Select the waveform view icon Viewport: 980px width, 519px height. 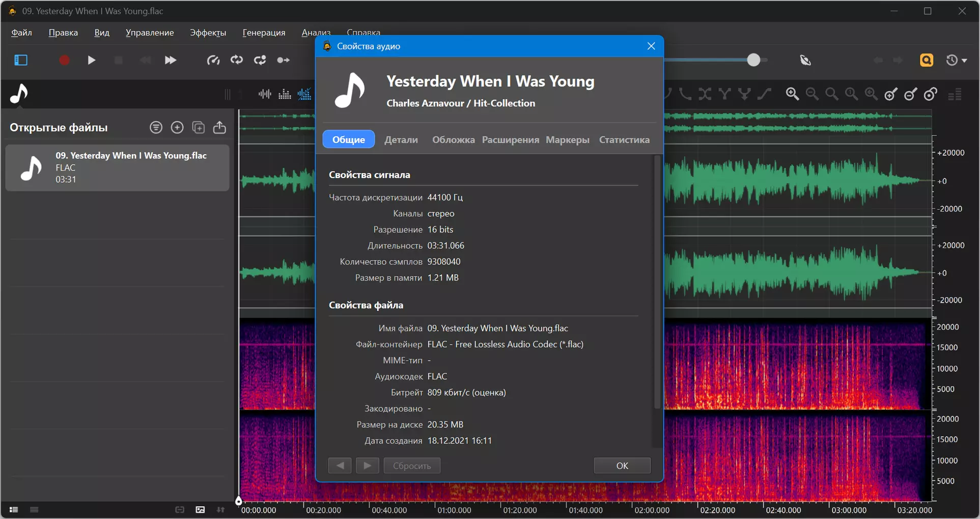click(265, 94)
